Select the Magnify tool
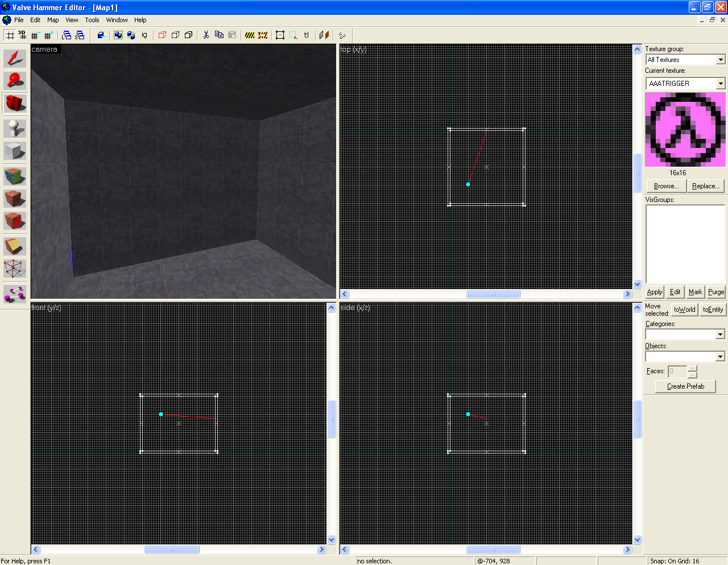 click(15, 81)
